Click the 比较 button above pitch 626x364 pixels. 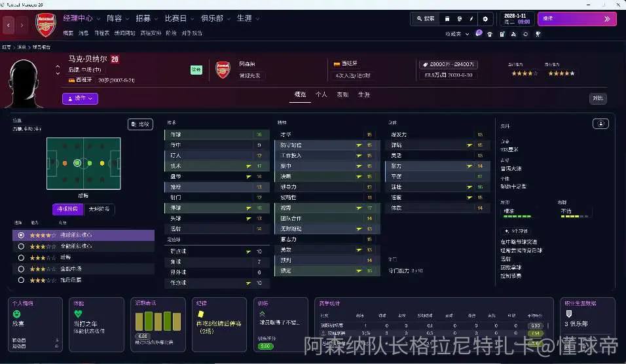[x=140, y=124]
